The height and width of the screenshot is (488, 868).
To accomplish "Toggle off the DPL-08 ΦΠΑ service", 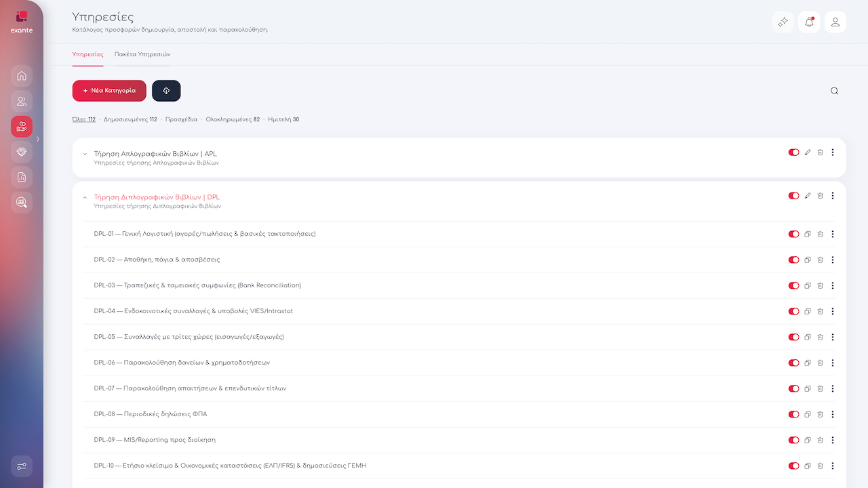I will (x=793, y=414).
